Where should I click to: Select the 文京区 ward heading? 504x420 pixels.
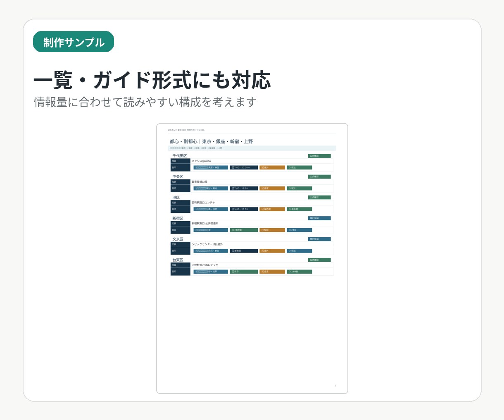(x=178, y=239)
